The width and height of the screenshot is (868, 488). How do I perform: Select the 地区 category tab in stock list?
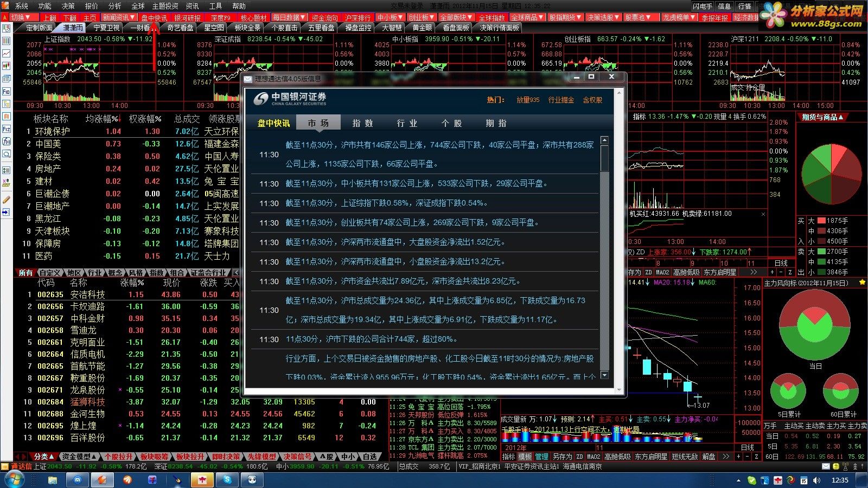[x=74, y=273]
